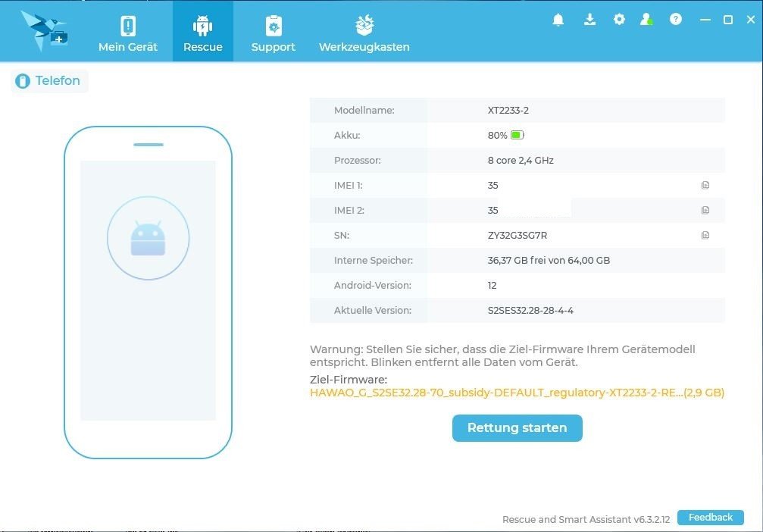Open the user account icon

pos(646,20)
